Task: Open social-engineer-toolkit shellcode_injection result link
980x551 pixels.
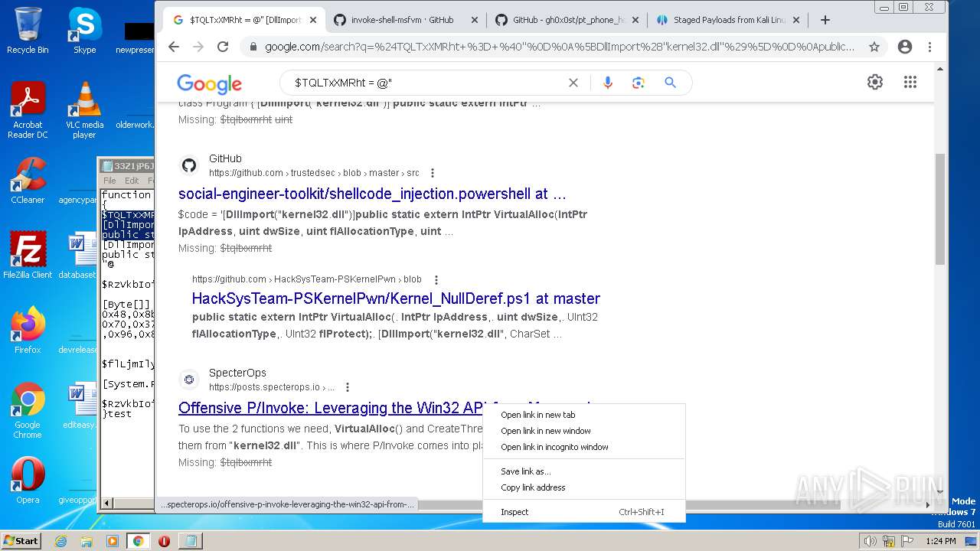Action: (372, 194)
